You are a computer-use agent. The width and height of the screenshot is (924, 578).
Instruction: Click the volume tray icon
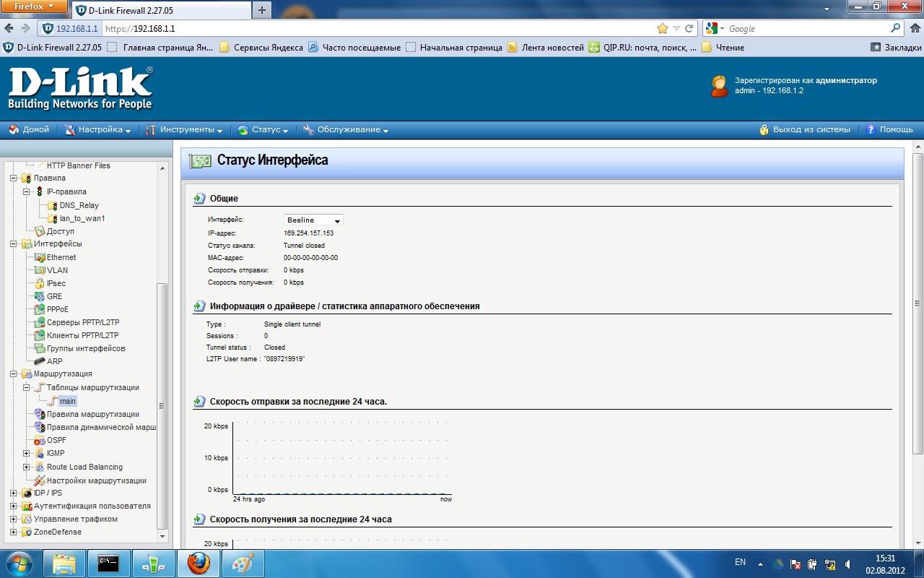(847, 564)
